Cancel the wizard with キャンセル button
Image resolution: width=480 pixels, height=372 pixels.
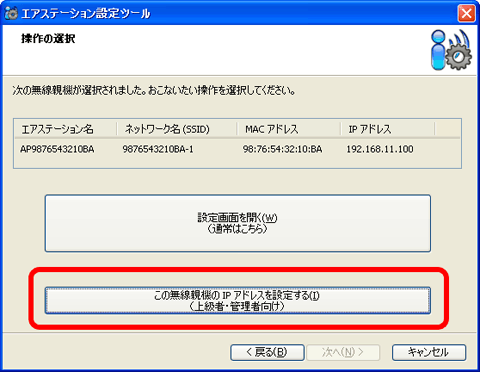[x=429, y=352]
